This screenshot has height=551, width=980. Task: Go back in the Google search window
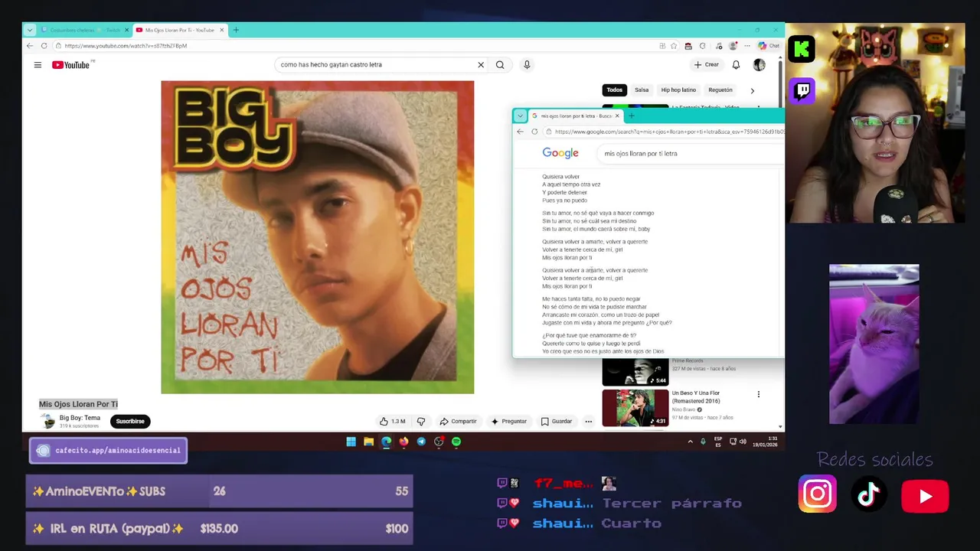521,132
